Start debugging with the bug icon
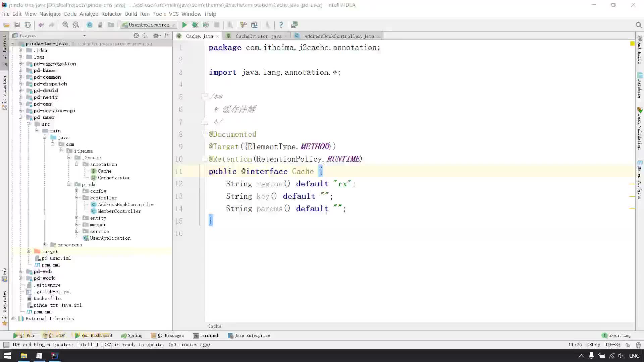Viewport: 644px width, 362px height. [195, 25]
